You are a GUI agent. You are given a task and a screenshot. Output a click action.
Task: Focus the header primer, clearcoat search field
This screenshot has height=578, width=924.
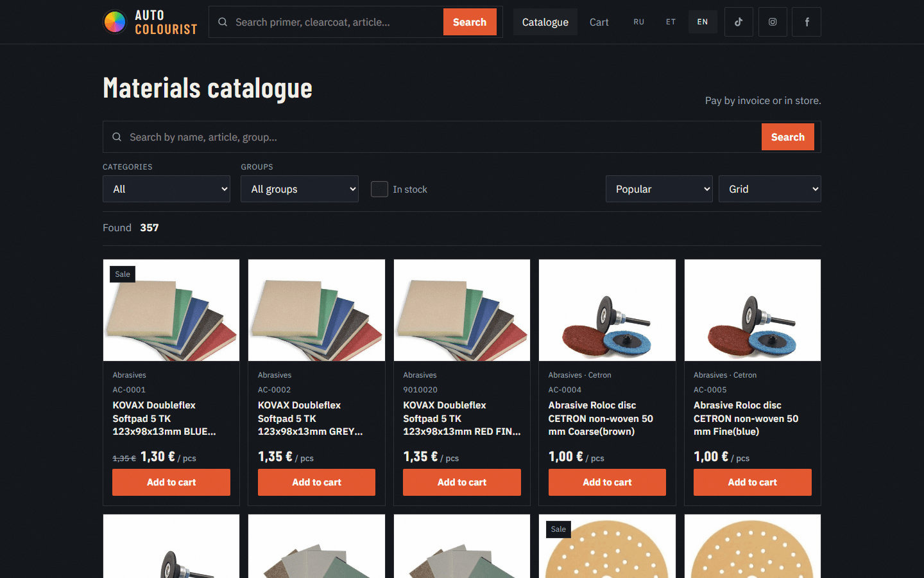[335, 22]
